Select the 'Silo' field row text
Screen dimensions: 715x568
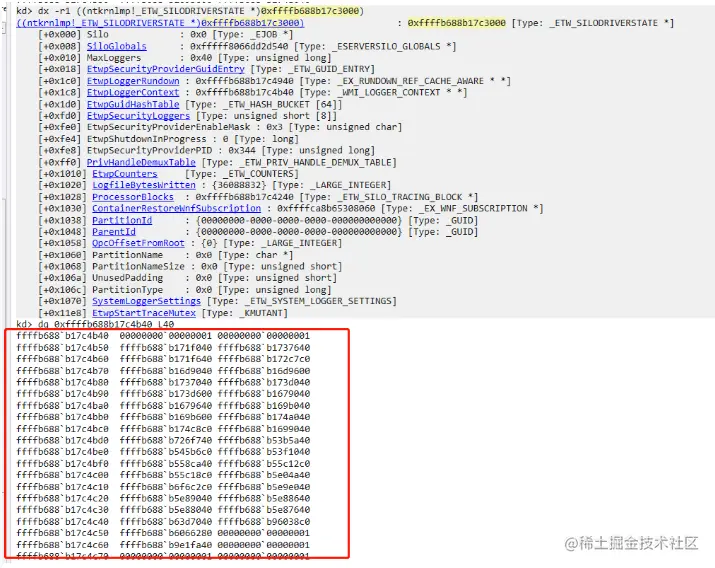pyautogui.click(x=98, y=34)
